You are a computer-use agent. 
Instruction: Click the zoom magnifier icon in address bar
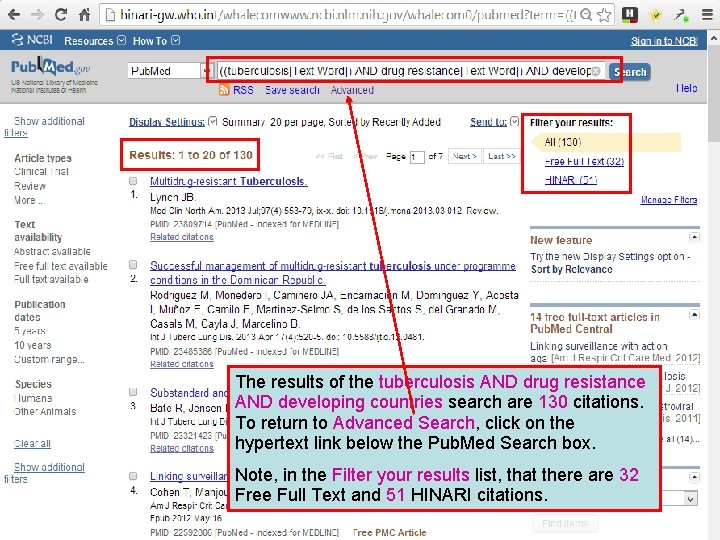pos(586,15)
